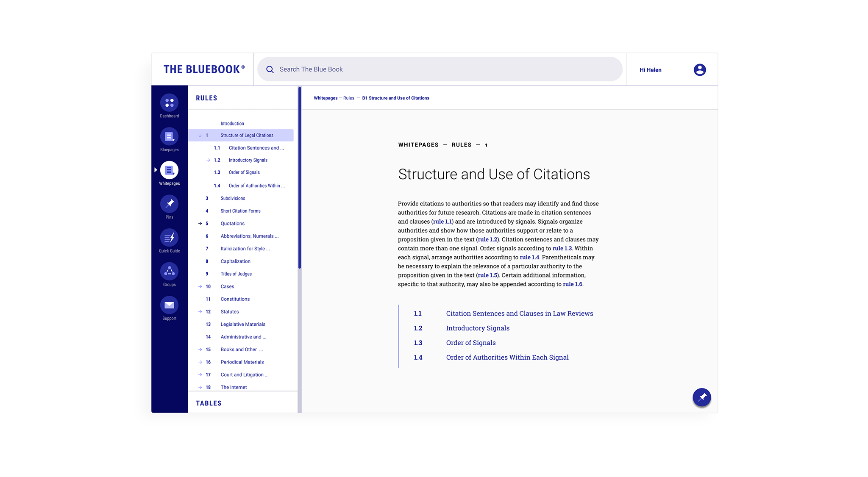Click the Hi Helen greeting
This screenshot has height=477, width=868.
(x=650, y=70)
